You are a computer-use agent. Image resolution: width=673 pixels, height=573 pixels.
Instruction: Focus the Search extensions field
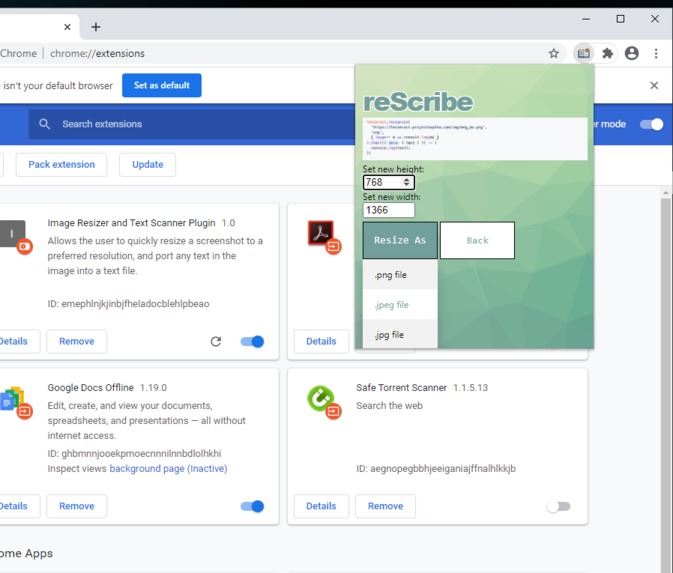pyautogui.click(x=191, y=124)
